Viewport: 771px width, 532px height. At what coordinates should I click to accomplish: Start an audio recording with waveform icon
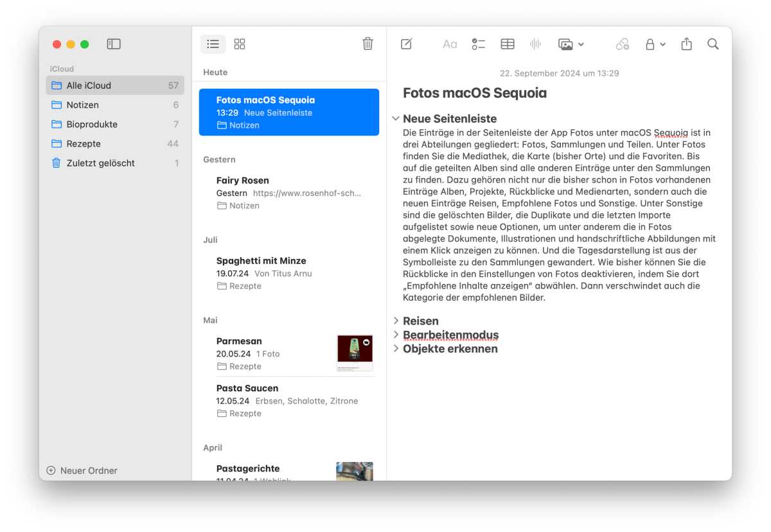(x=535, y=44)
